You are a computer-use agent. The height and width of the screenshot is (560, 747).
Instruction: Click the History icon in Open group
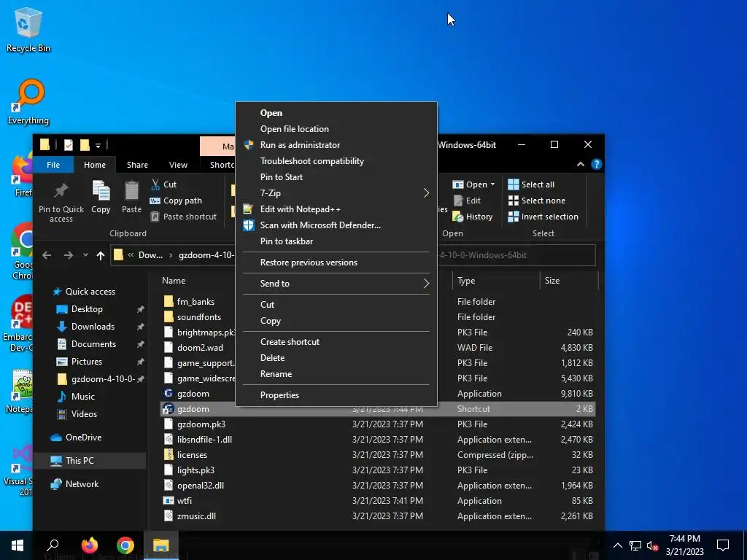458,217
